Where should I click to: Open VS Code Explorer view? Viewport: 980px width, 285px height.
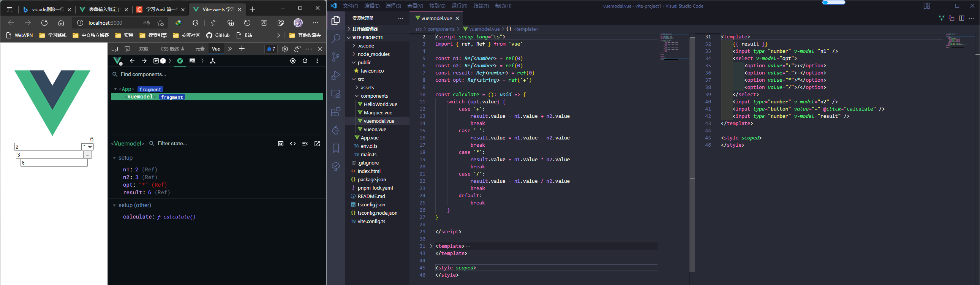[x=335, y=21]
